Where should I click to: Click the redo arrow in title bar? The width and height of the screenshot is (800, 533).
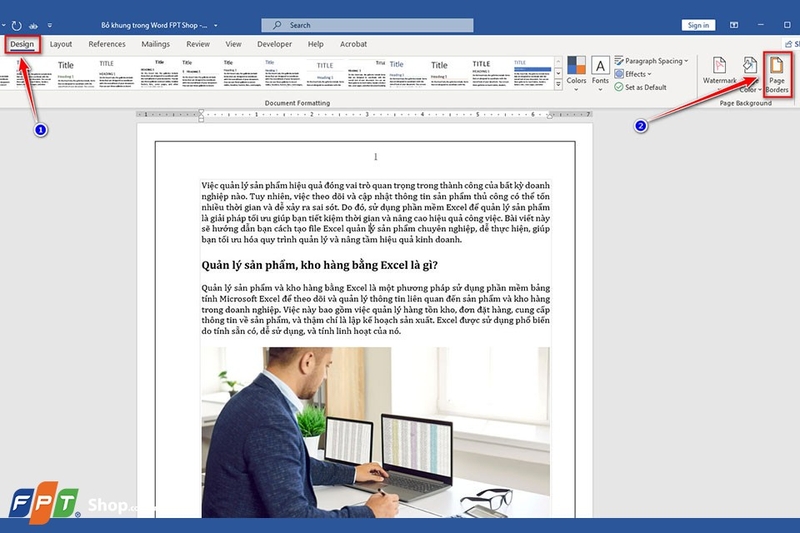coord(16,23)
